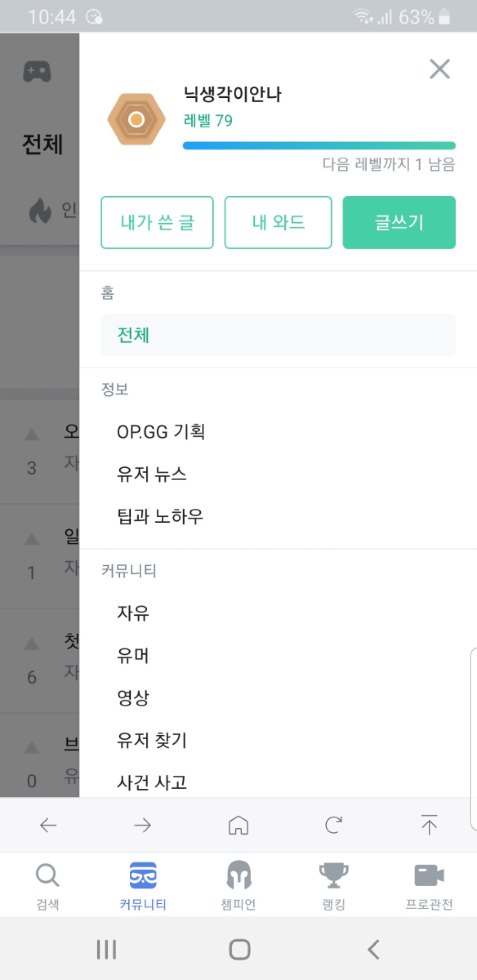The height and width of the screenshot is (980, 477).
Task: Close the side menu with the X icon
Action: 439,69
